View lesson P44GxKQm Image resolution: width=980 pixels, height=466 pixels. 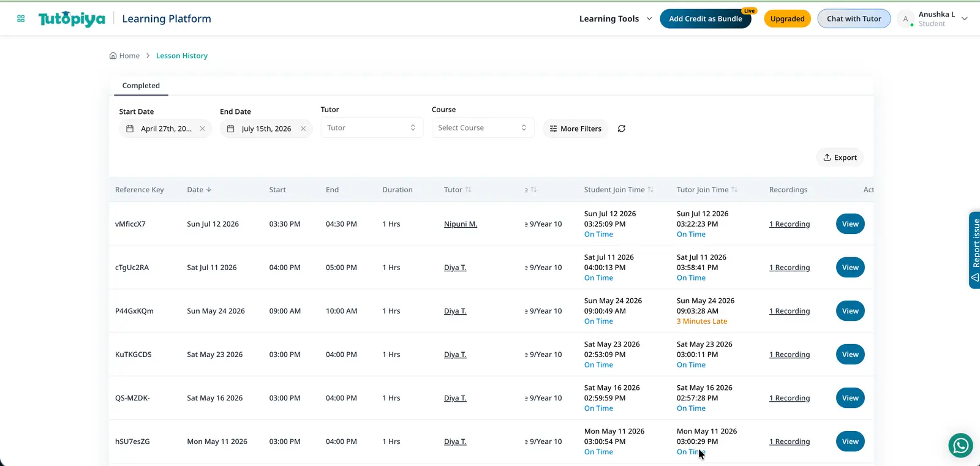pyautogui.click(x=850, y=311)
